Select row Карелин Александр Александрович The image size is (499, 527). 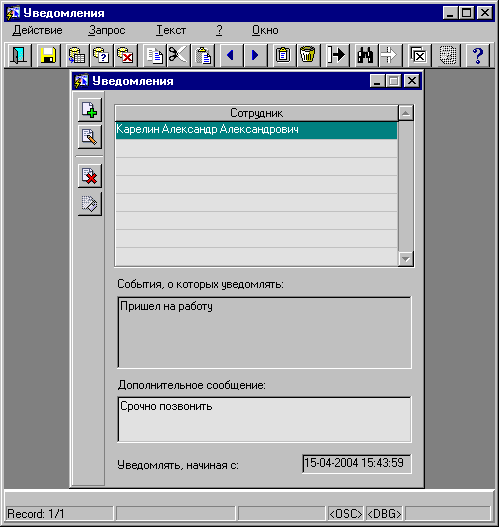[x=256, y=130]
